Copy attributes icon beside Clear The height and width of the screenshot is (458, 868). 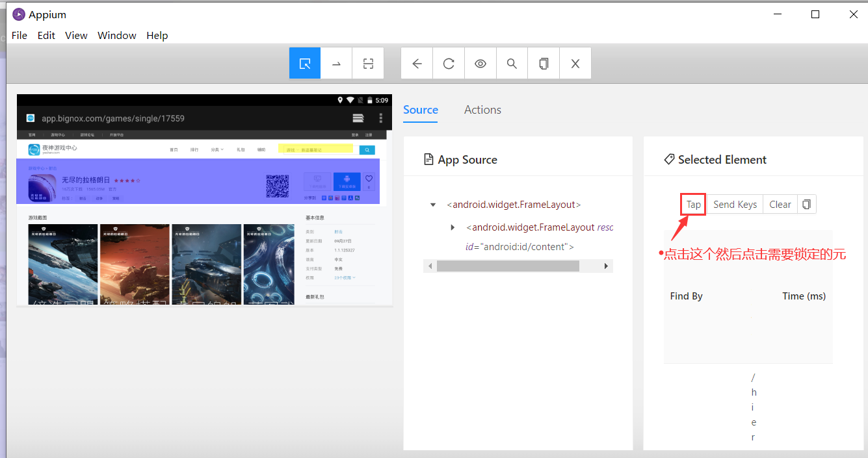806,204
